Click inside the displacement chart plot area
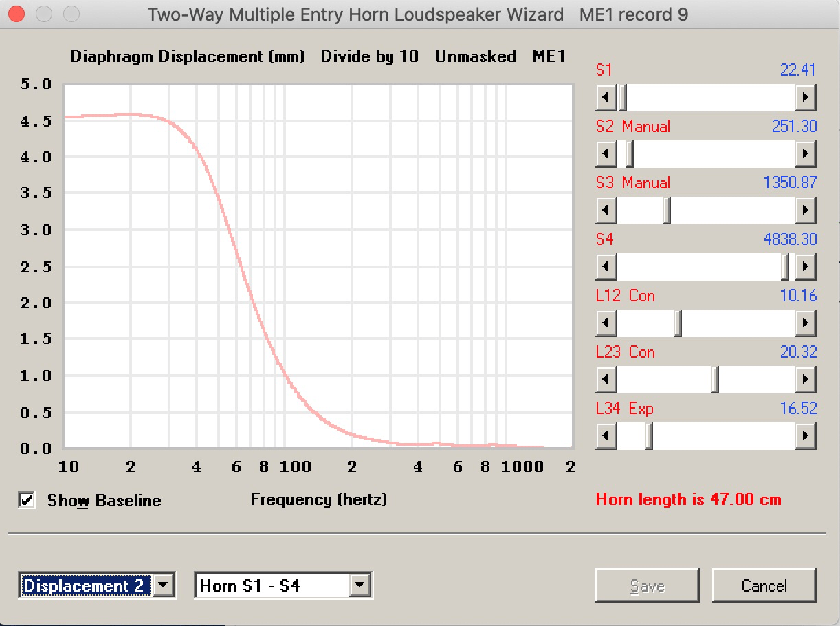The image size is (840, 626). point(318,266)
